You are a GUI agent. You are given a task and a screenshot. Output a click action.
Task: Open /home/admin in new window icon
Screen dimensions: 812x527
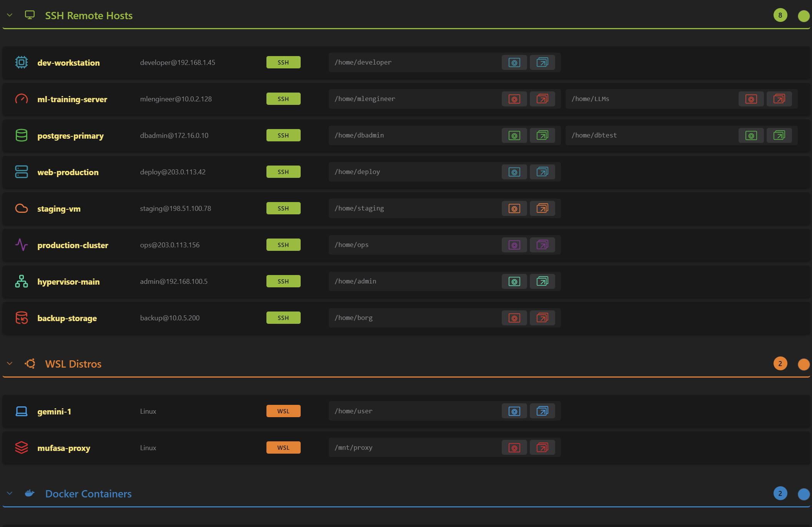click(542, 282)
